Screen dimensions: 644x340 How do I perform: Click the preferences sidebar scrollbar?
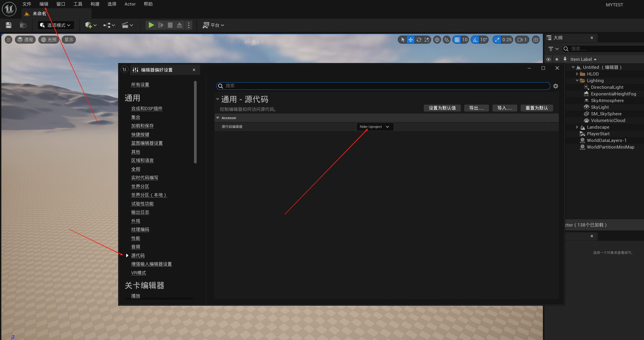coord(196,122)
